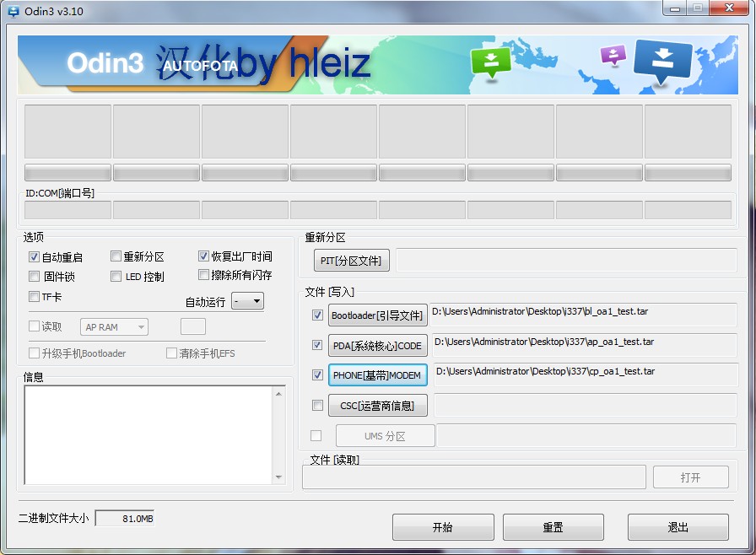Enable the 重新分区 checkbox
This screenshot has height=555, width=756.
(x=116, y=256)
